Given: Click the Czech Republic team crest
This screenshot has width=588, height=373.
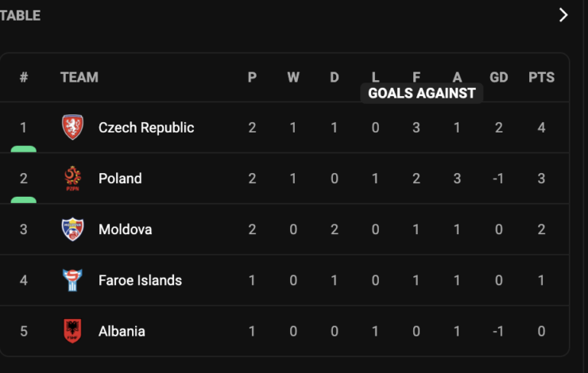Looking at the screenshot, I should 72,127.
